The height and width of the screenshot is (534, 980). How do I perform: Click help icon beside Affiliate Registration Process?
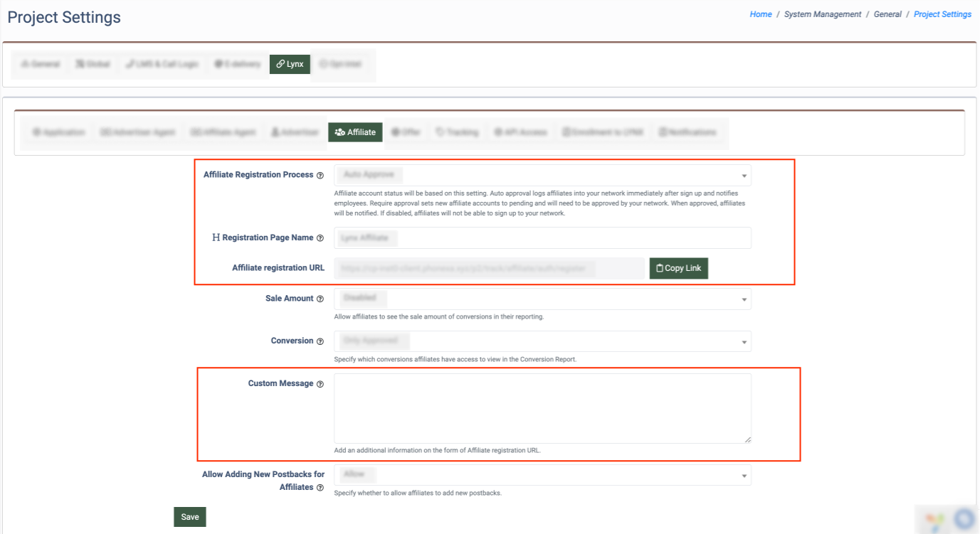click(320, 176)
